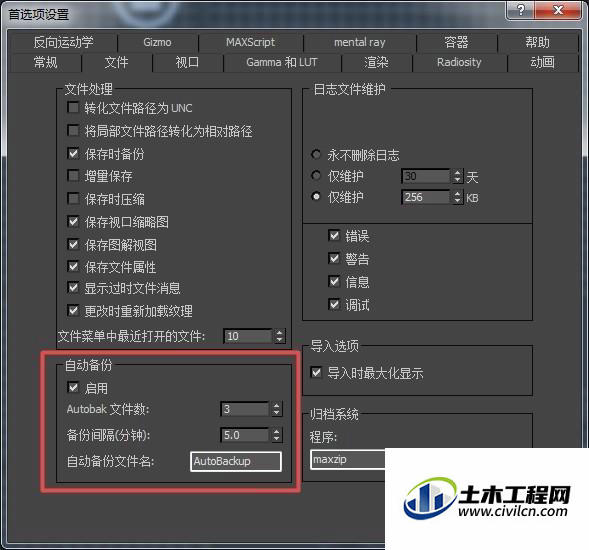Select the 文件 tab

click(116, 62)
